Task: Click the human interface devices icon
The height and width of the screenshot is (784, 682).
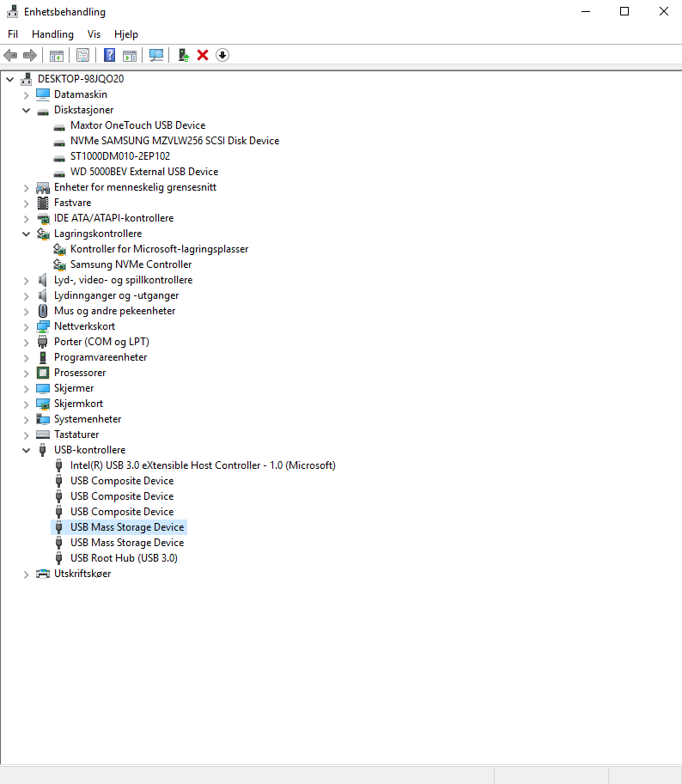Action: 43,187
